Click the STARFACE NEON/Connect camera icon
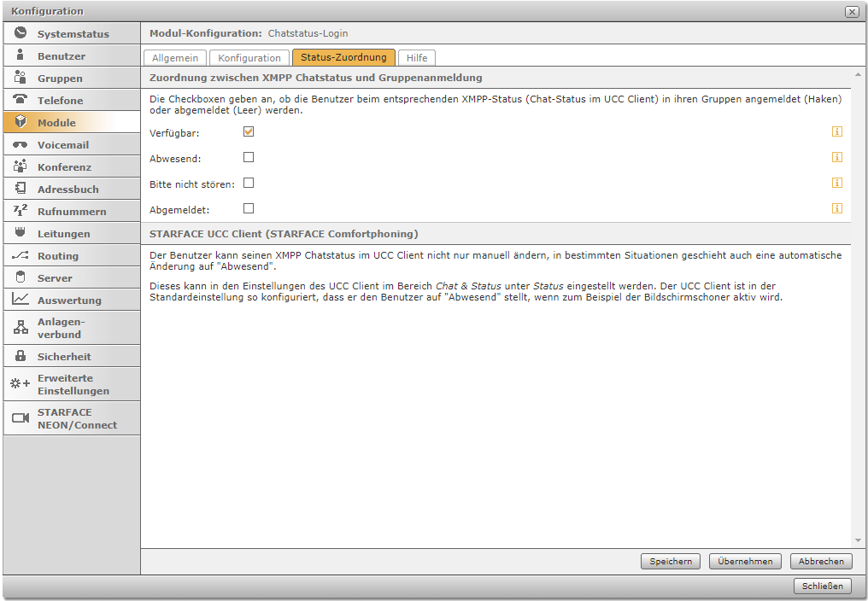Viewport: 868px width, 601px height. [21, 418]
